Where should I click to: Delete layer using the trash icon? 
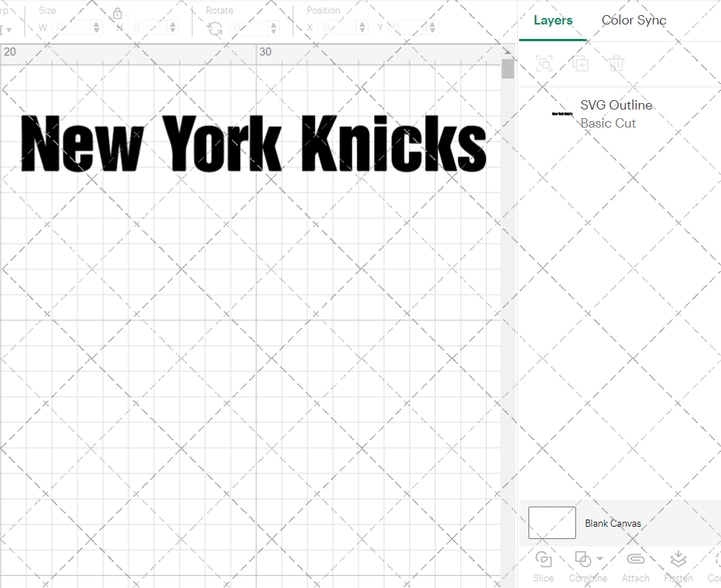point(615,63)
